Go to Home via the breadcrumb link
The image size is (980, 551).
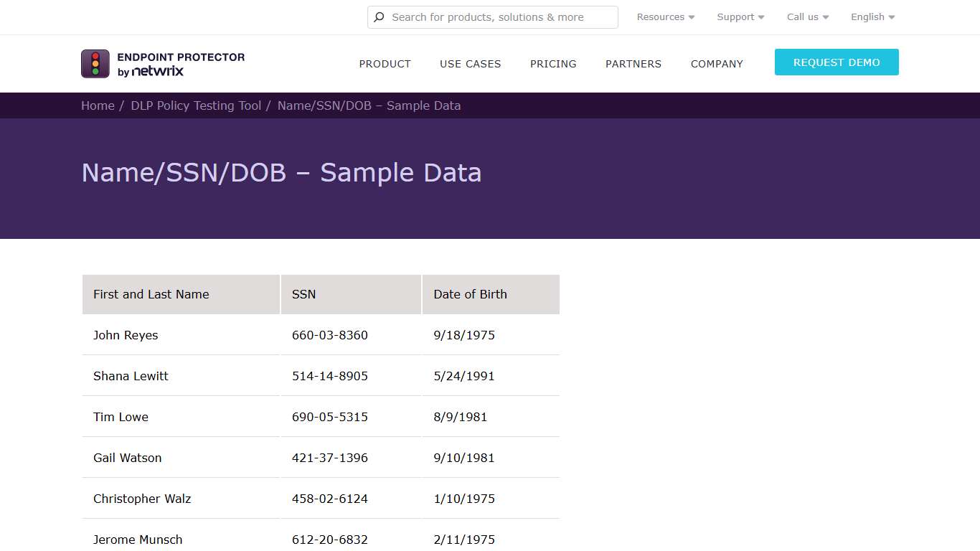[x=98, y=105]
